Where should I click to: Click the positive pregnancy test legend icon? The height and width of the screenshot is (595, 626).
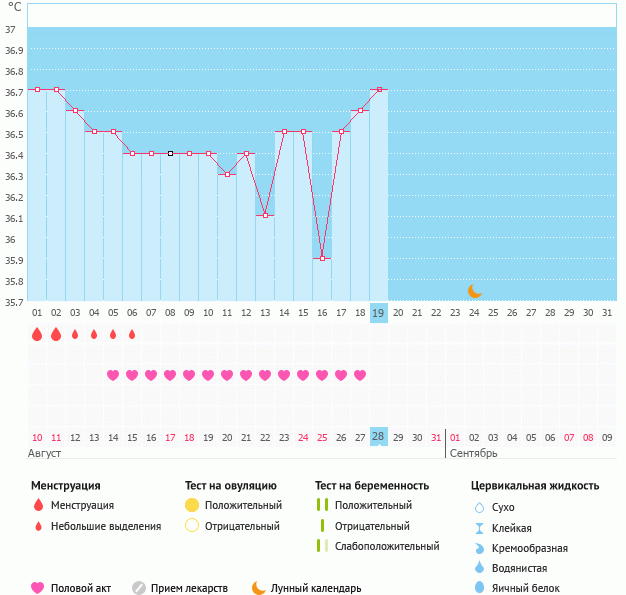(x=321, y=505)
